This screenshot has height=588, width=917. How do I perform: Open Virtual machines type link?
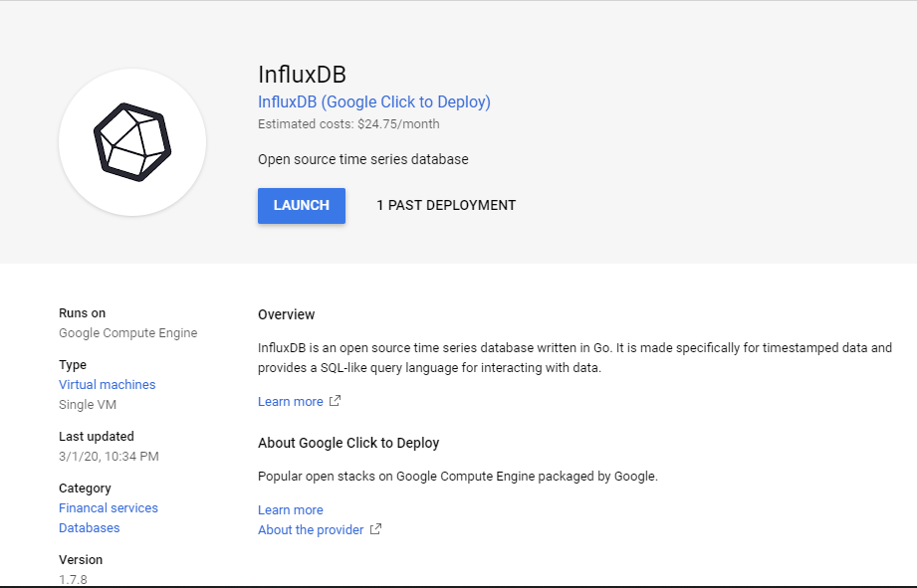(x=107, y=385)
